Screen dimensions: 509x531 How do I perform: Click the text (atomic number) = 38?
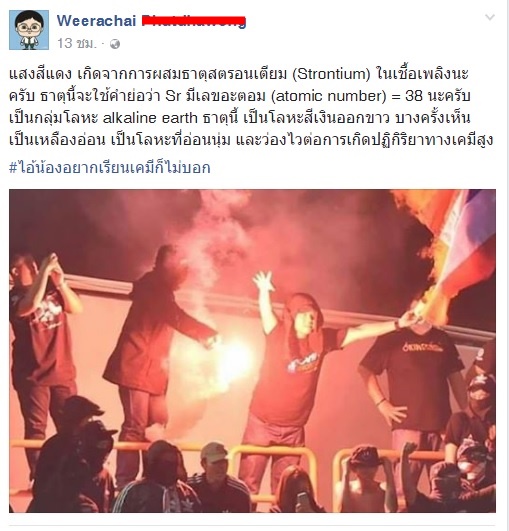click(346, 96)
